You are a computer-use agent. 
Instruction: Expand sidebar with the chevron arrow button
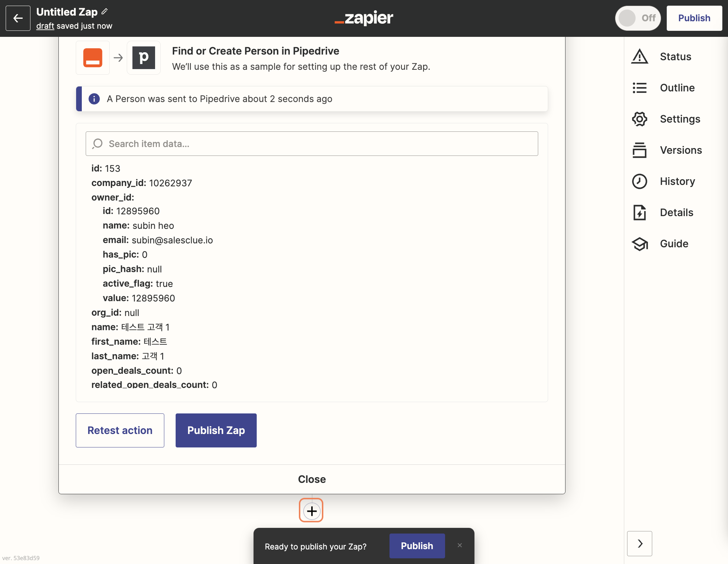click(x=639, y=543)
